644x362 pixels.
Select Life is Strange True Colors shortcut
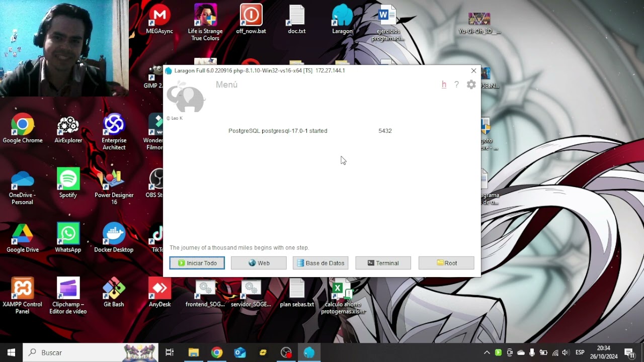pos(205,23)
